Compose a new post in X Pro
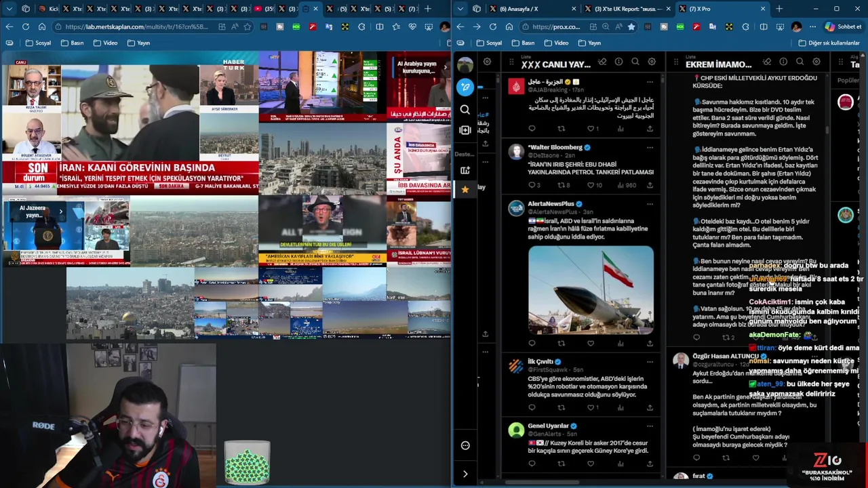Image resolution: width=868 pixels, height=488 pixels. [x=465, y=87]
